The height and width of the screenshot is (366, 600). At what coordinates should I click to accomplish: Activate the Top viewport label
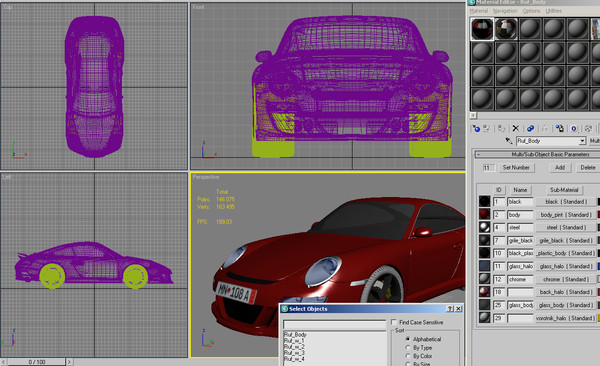7,7
